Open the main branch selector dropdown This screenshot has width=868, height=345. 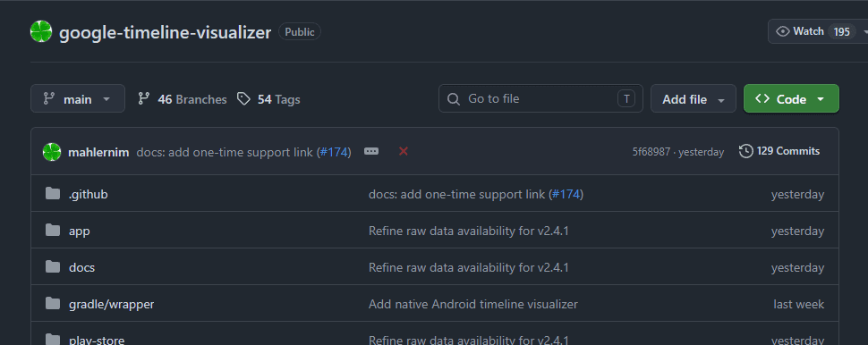pos(78,99)
